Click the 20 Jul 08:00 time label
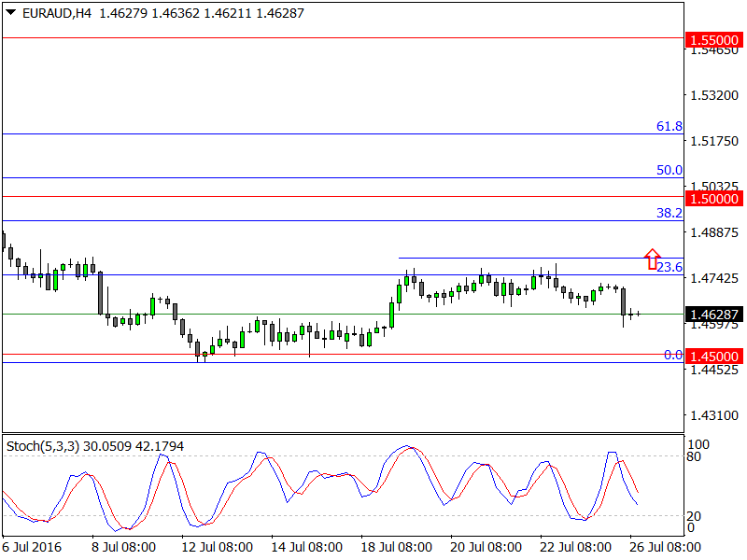747x560 pixels. click(x=486, y=547)
